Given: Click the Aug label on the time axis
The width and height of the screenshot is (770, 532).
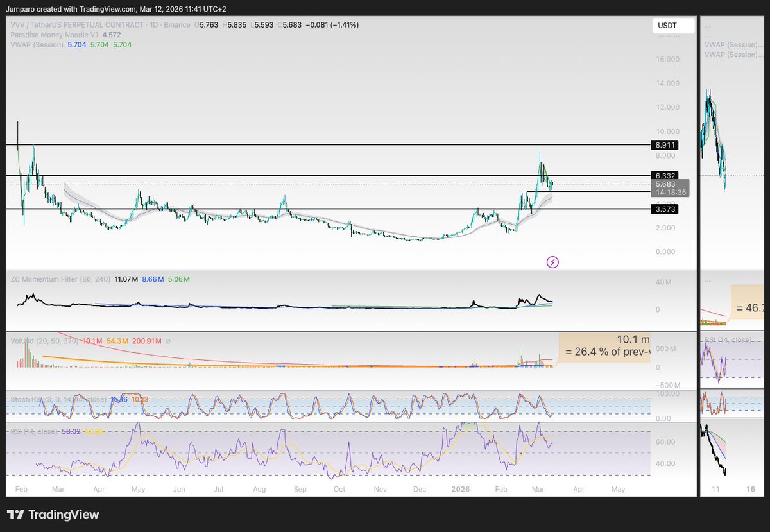Looking at the screenshot, I should pyautogui.click(x=260, y=489).
